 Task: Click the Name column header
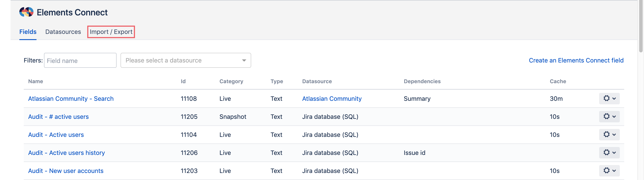35,81
